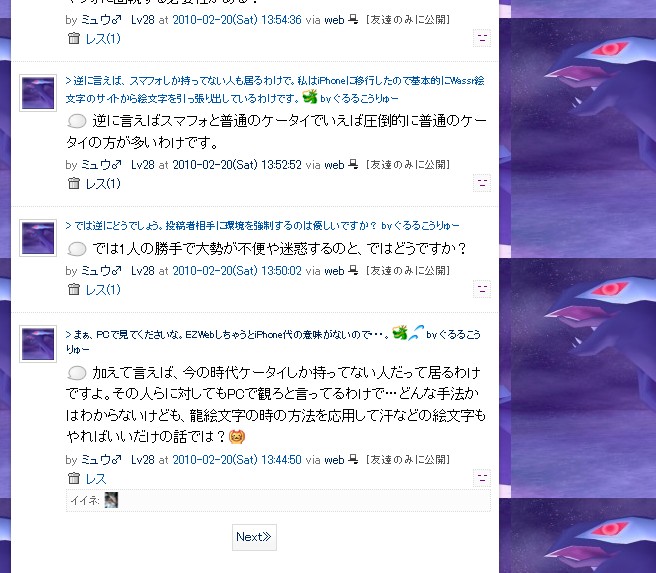Click the ミュウ♂ username on the 13:50:02 post

pos(101,271)
